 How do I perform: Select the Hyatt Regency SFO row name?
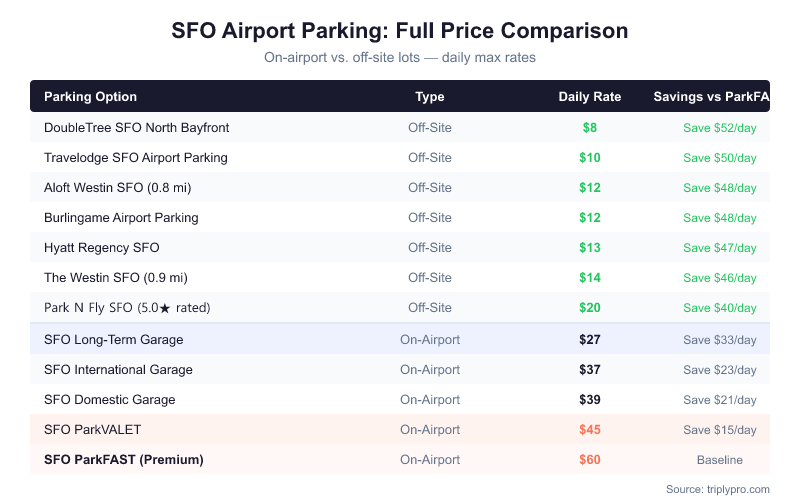click(x=102, y=247)
